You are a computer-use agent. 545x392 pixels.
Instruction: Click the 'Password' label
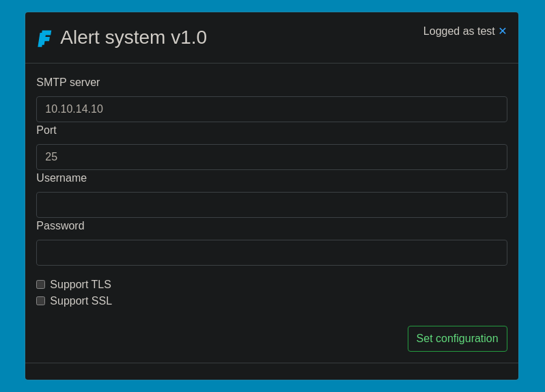(x=61, y=226)
